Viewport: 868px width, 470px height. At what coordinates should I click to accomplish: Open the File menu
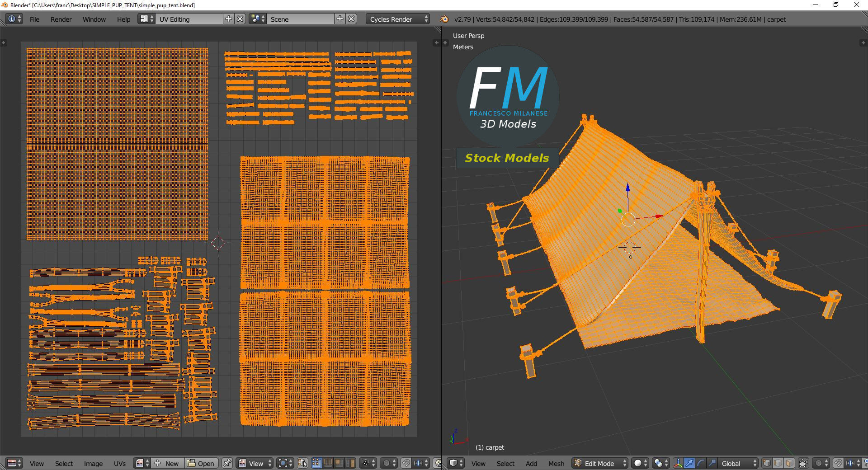click(34, 19)
